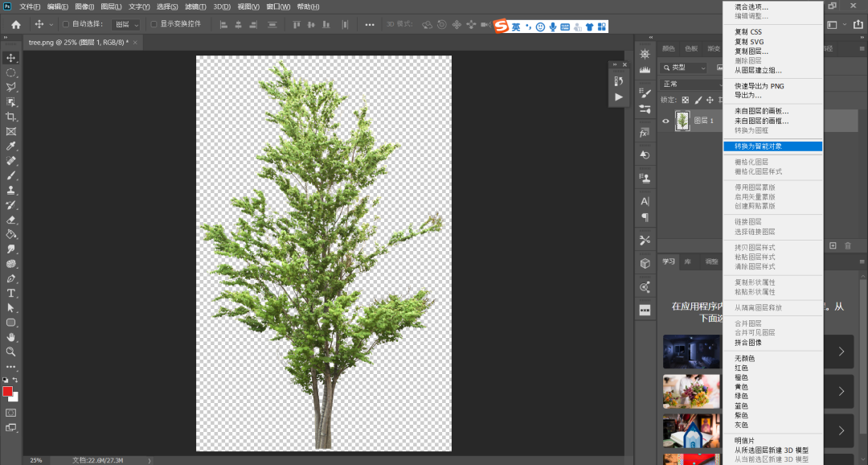Select the Pen tool
This screenshot has height=465, width=868.
[x=10, y=278]
